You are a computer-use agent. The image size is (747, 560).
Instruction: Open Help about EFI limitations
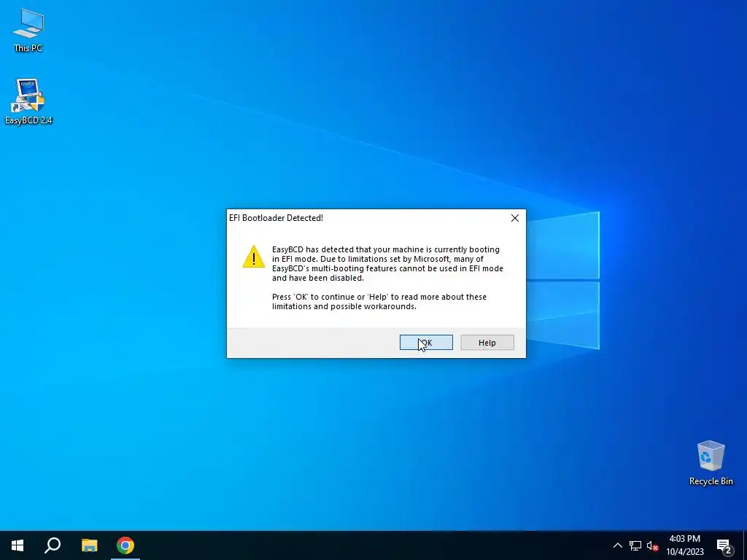coord(487,343)
